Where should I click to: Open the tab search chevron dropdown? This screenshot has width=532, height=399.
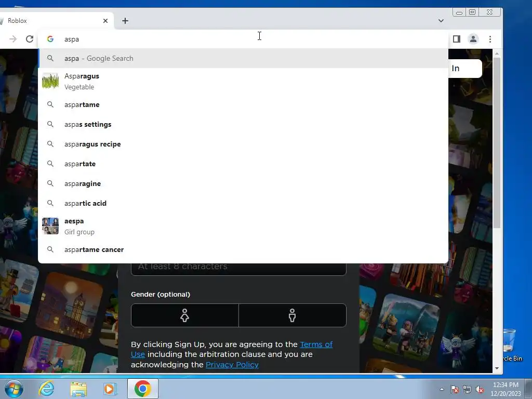441,21
